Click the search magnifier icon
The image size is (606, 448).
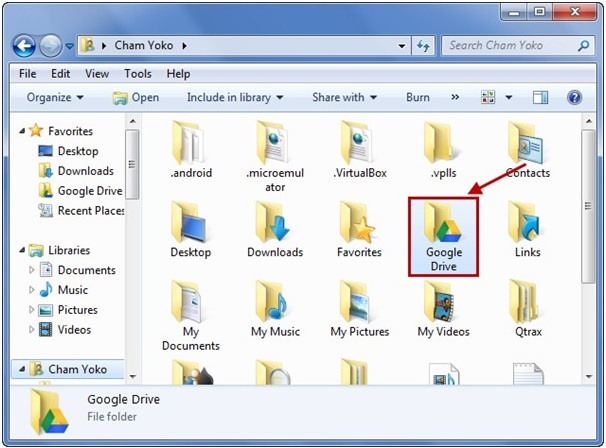[x=583, y=46]
